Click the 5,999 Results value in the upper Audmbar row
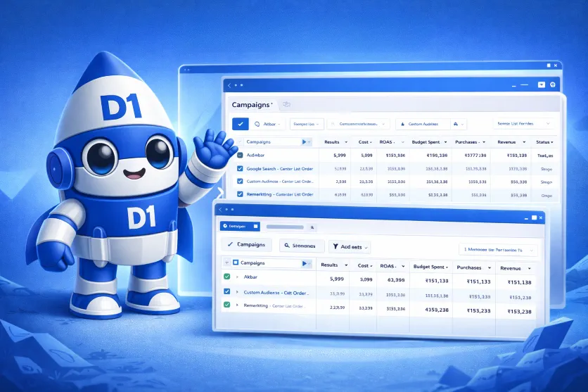Image resolution: width=588 pixels, height=392 pixels. click(340, 155)
